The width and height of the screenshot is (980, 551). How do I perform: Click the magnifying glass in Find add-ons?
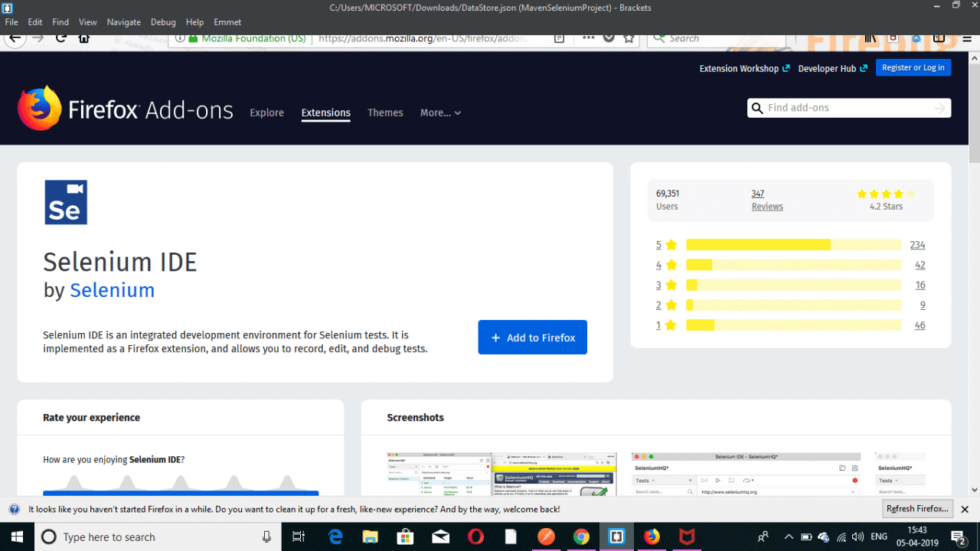click(x=757, y=108)
